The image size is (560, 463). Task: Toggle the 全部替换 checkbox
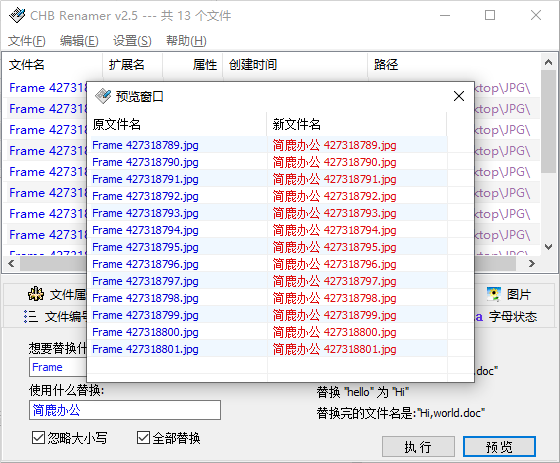point(143,438)
